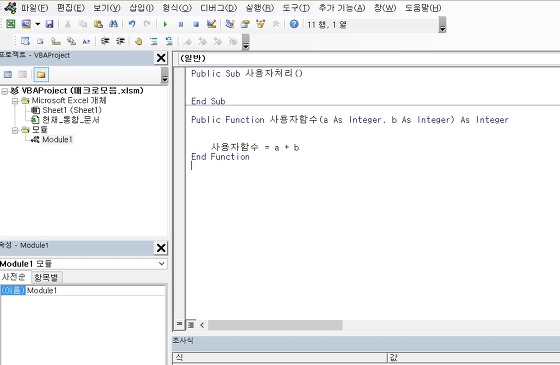560x365 pixels.
Task: Click the Clear All Bookmarks icon
Action: 233,41
